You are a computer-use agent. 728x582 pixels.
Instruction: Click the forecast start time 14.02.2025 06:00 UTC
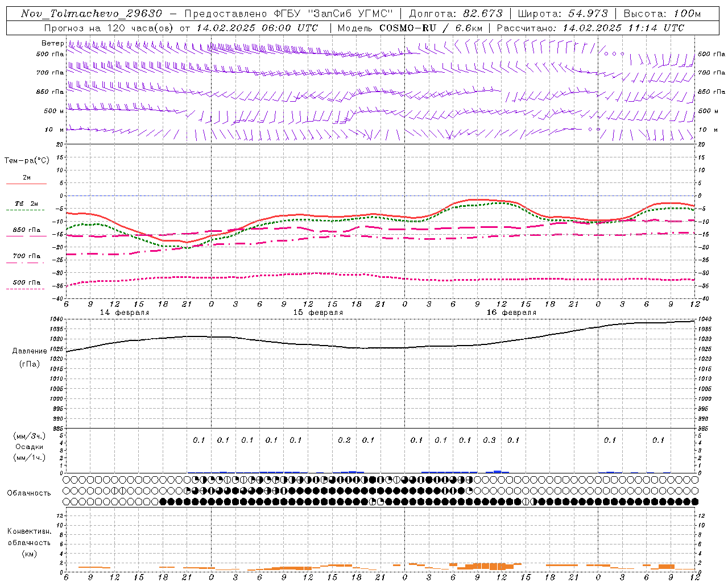coord(257,28)
